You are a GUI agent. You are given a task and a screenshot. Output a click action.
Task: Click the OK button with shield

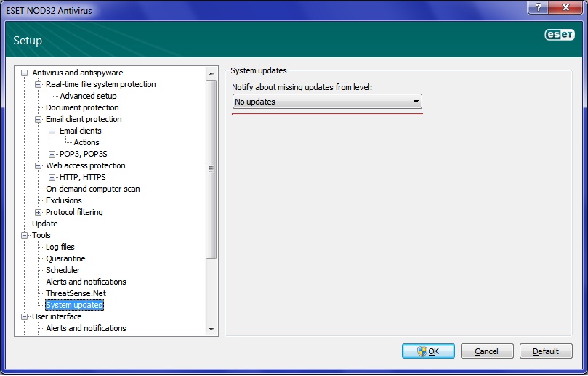[x=428, y=351]
